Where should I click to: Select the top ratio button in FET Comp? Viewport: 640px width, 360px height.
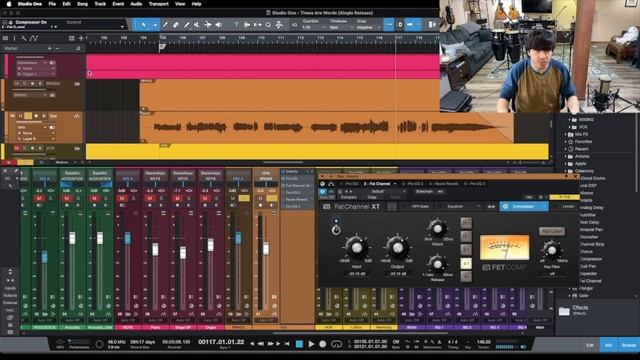pos(466,223)
